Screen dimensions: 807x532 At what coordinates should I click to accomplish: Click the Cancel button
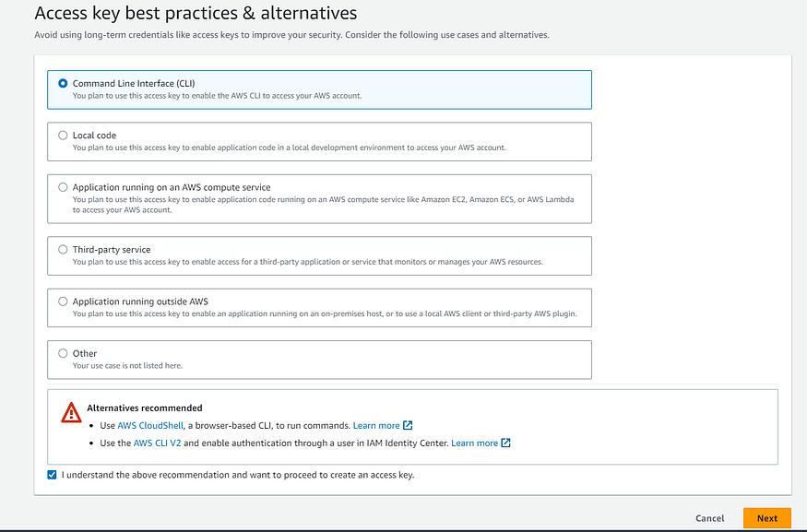[x=710, y=518]
